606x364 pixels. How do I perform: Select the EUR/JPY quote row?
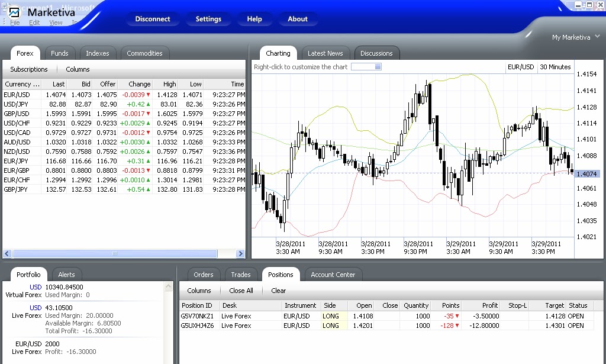(124, 161)
